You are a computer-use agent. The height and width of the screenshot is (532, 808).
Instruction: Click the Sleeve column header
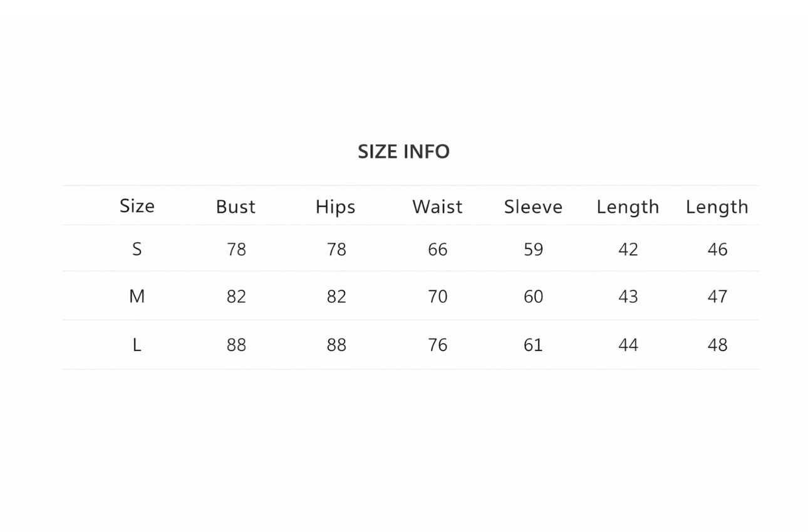pos(533,207)
